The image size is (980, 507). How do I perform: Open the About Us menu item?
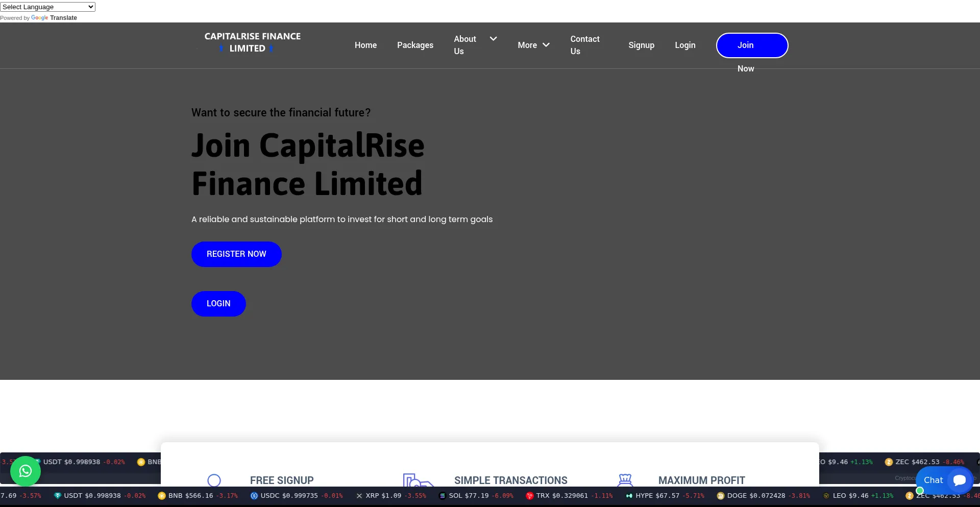pyautogui.click(x=465, y=45)
